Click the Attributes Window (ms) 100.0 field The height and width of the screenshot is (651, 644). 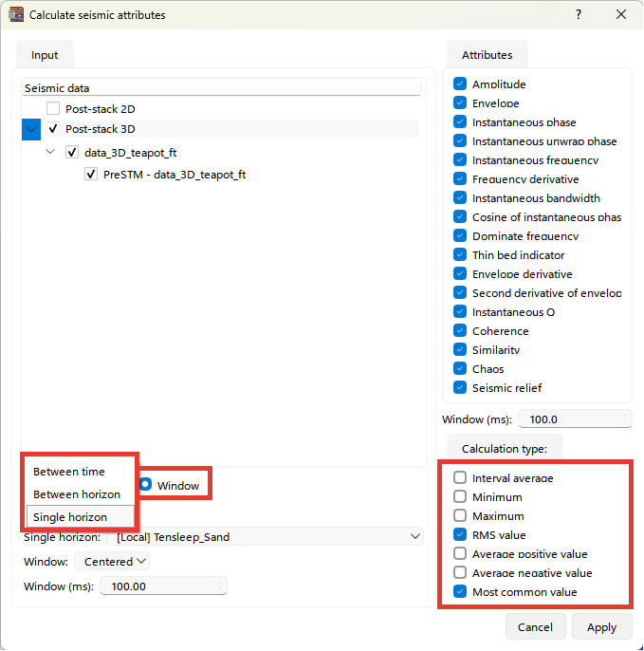point(575,418)
